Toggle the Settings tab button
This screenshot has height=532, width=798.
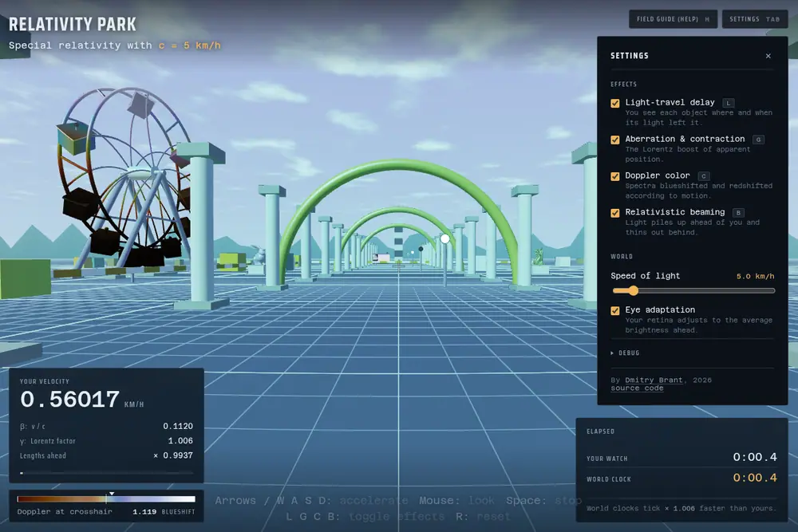coord(755,19)
